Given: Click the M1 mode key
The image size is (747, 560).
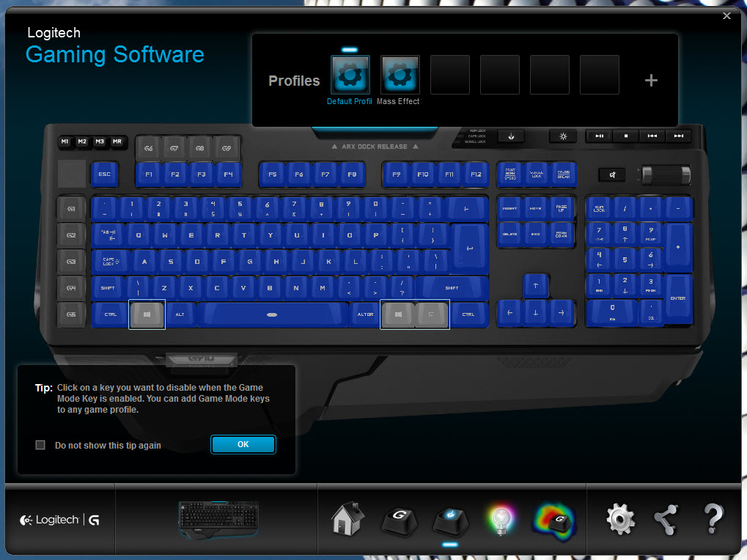Looking at the screenshot, I should (65, 141).
